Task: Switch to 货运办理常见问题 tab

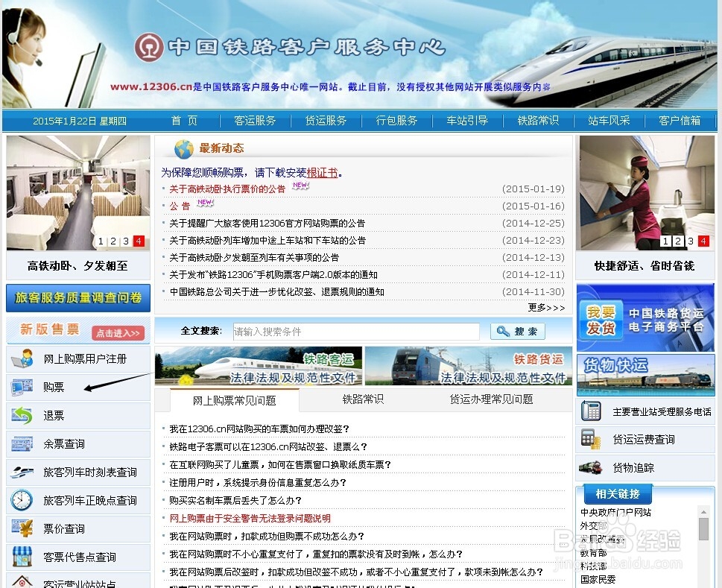Action: click(491, 399)
